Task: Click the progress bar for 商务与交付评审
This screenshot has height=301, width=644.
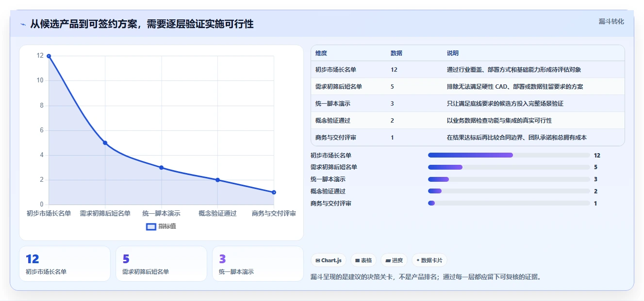Action: click(509, 203)
